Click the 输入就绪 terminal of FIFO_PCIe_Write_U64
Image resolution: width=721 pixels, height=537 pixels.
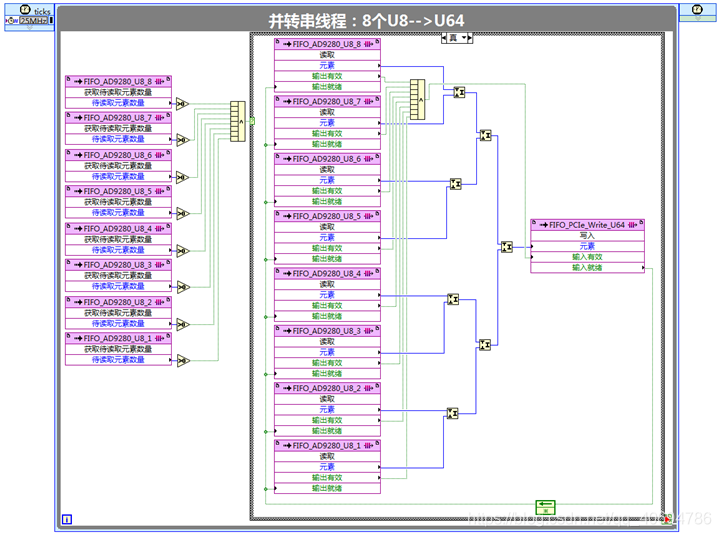tap(587, 268)
